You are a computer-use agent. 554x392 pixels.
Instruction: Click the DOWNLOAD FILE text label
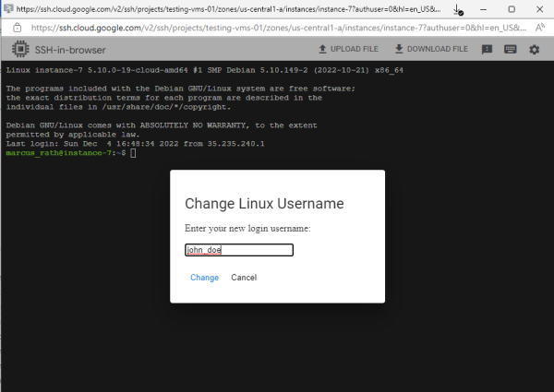coord(438,49)
